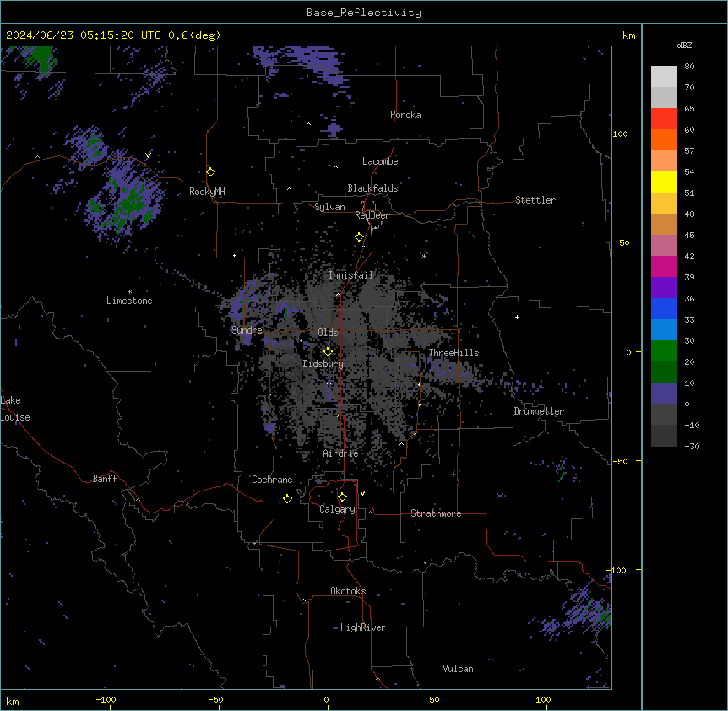
Task: Click the Calgary city label
Action: 337,509
